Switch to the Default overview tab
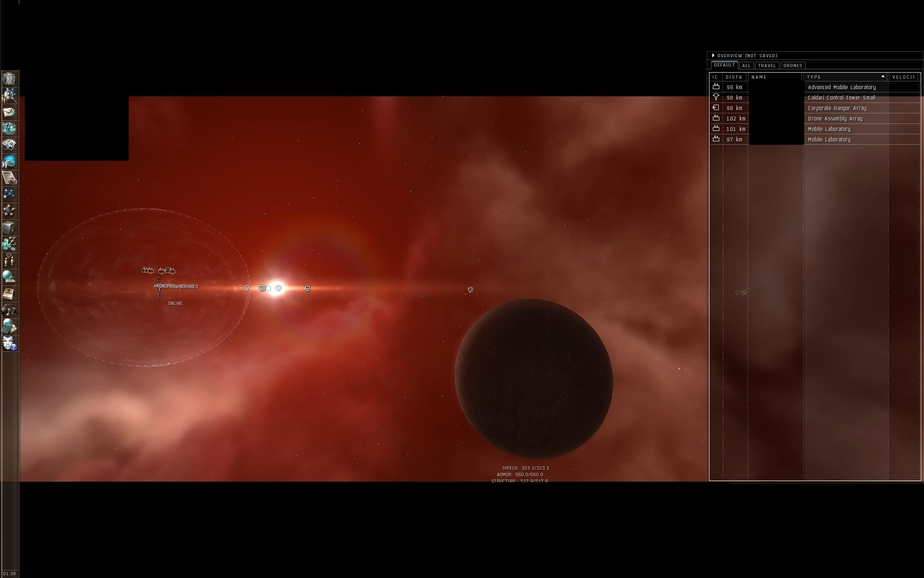 (724, 66)
